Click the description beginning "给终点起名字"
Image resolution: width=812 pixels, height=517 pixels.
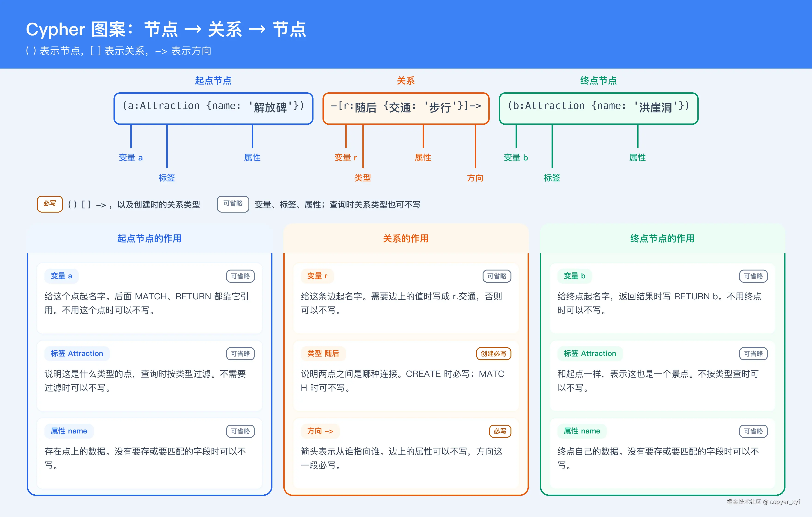(660, 303)
